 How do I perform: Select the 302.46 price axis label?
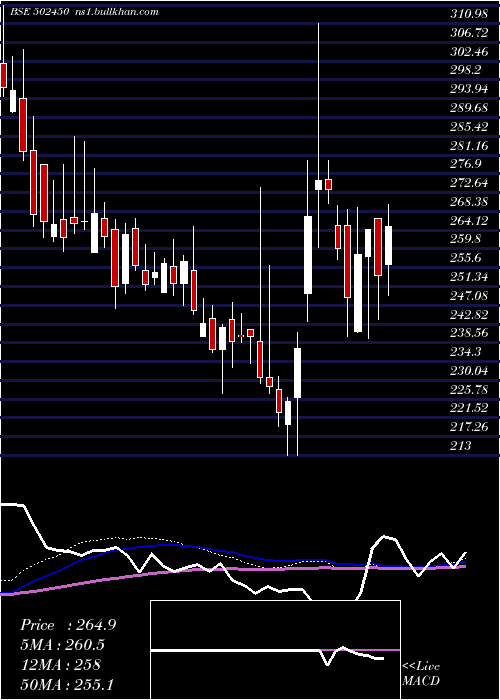click(469, 51)
